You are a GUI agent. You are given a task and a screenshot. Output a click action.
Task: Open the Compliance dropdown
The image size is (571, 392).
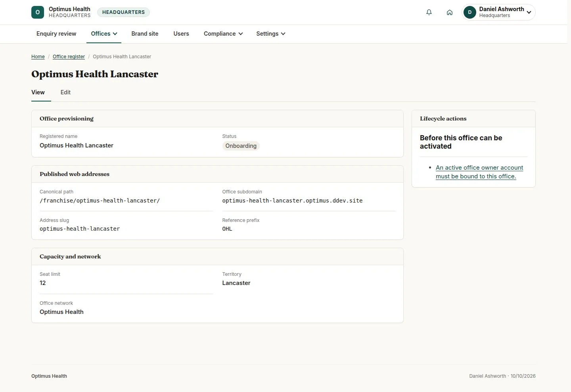click(223, 34)
